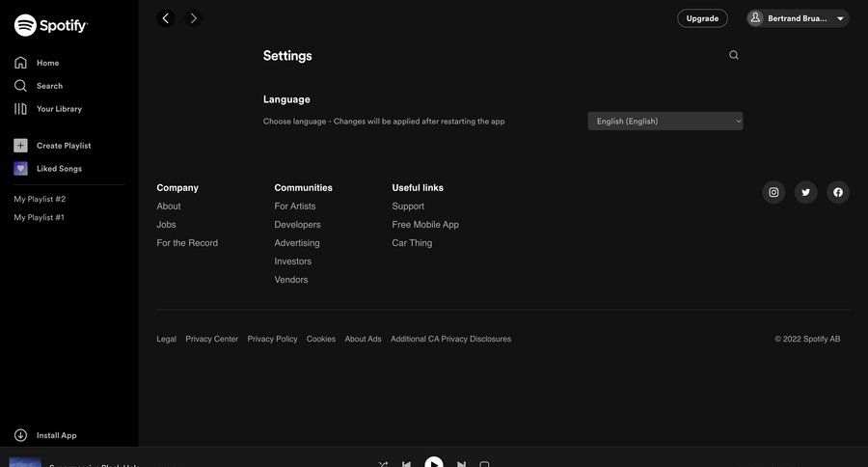Skip to next track
This screenshot has height=467, width=868.
[x=461, y=464]
